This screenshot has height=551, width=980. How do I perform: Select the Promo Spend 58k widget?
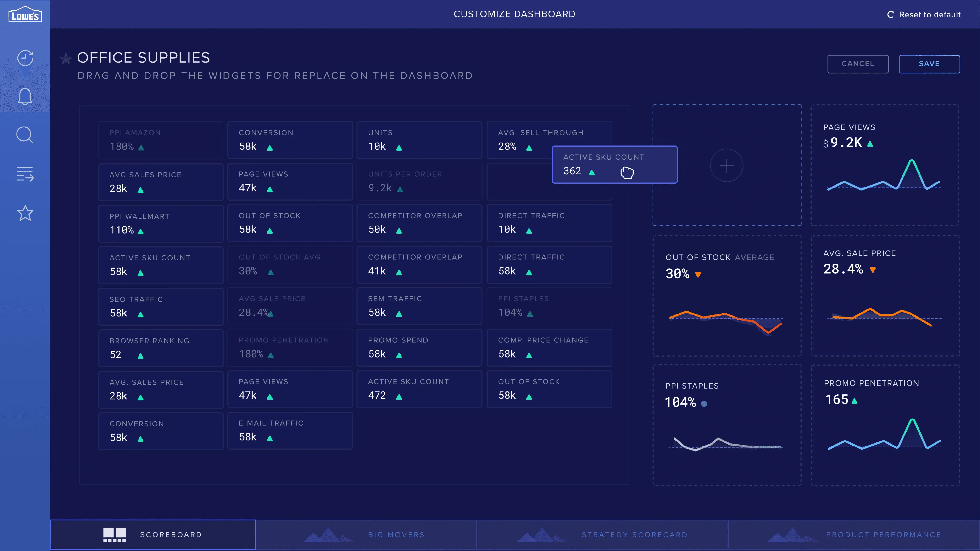pos(419,347)
